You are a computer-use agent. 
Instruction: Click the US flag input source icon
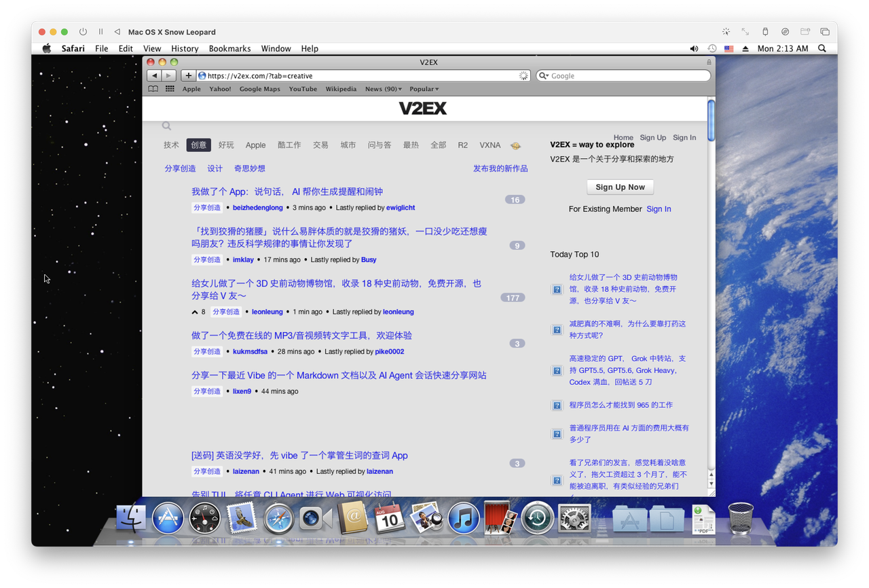(729, 49)
